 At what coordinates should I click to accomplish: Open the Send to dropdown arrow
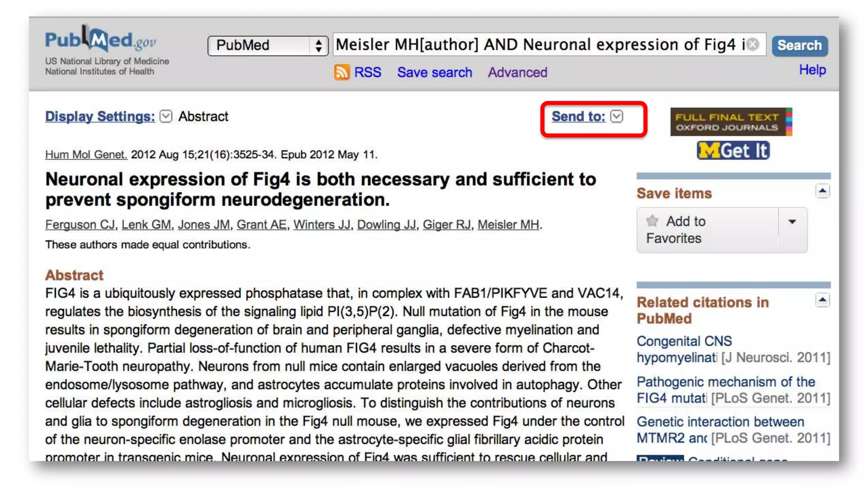pos(617,116)
